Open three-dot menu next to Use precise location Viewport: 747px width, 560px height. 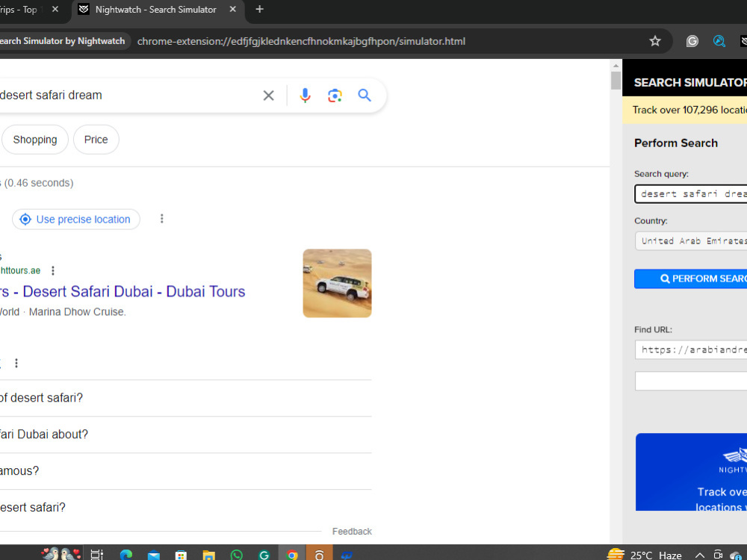pyautogui.click(x=162, y=219)
